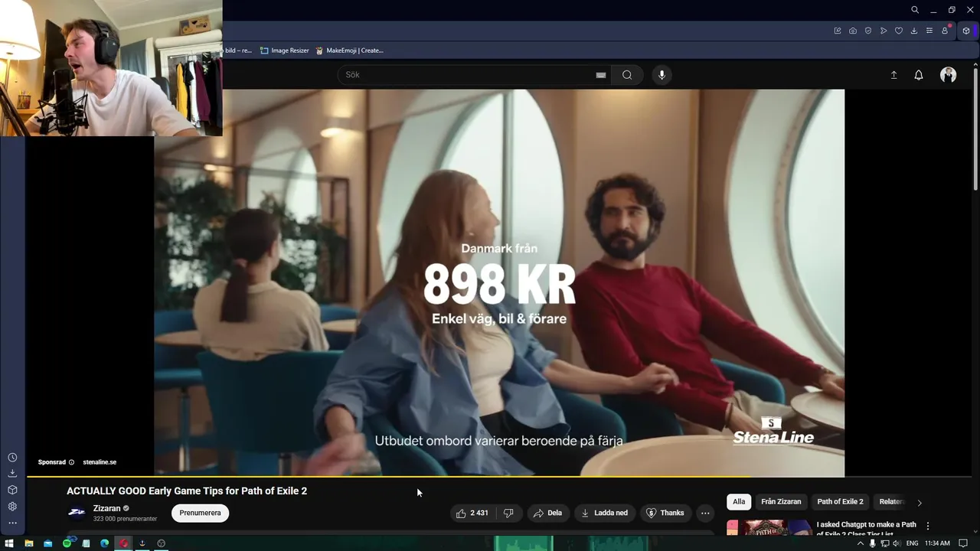Select the Alla filter chip
Screen dimensions: 980x551
(739, 502)
